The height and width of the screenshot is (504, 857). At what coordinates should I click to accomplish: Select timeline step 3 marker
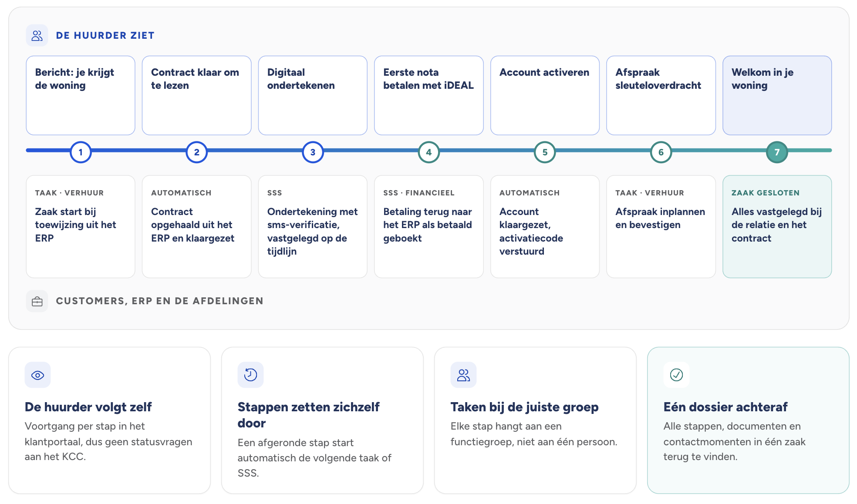point(313,152)
